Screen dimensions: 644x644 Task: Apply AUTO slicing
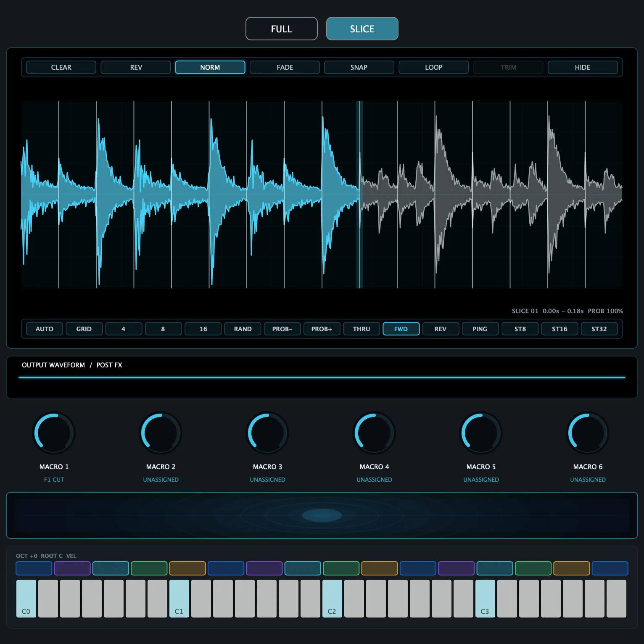[x=45, y=329]
